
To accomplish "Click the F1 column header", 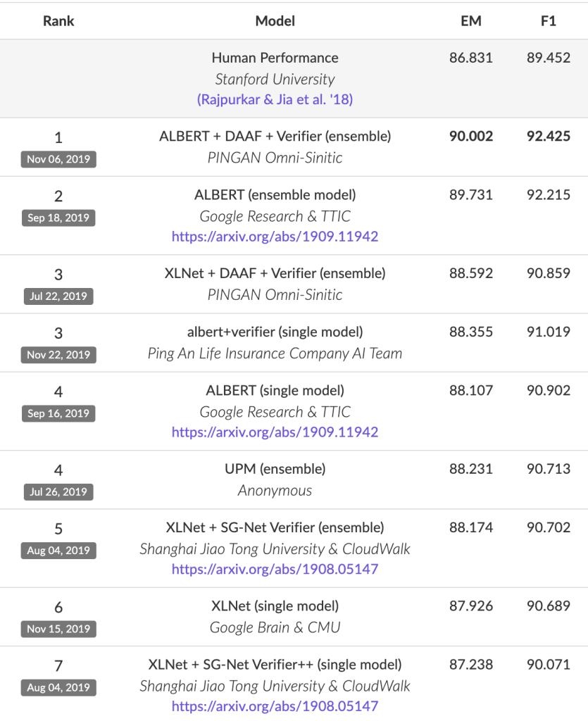I will (x=548, y=21).
